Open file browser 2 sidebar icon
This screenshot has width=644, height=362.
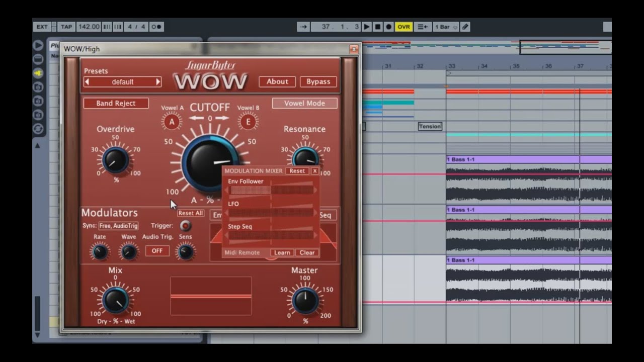(38, 101)
